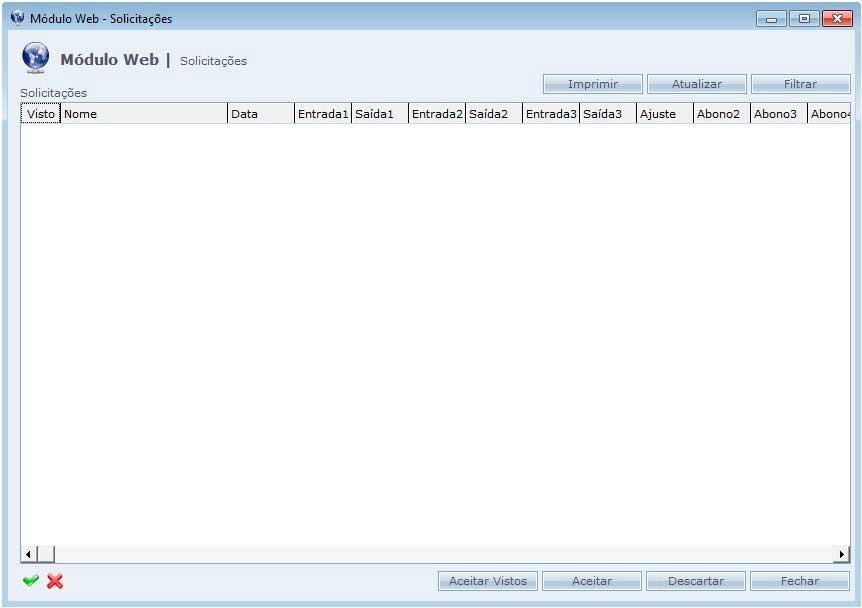Click the Ajuste column header
The image size is (862, 608).
click(664, 114)
